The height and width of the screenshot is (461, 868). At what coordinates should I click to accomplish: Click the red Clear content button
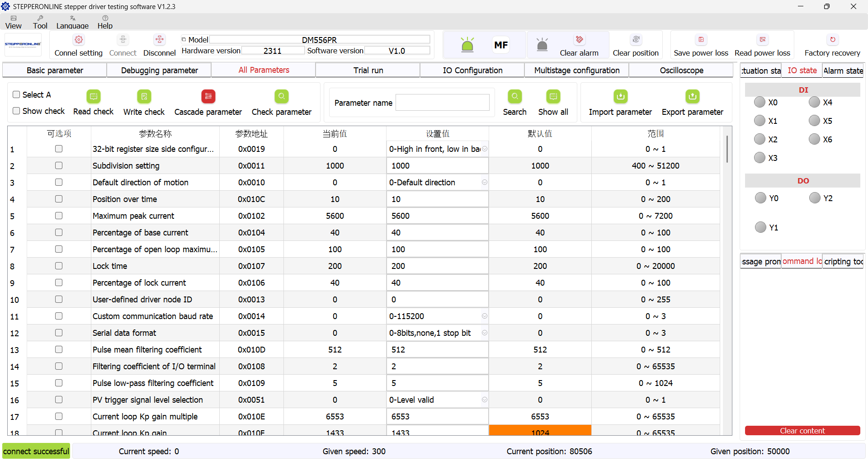point(802,431)
